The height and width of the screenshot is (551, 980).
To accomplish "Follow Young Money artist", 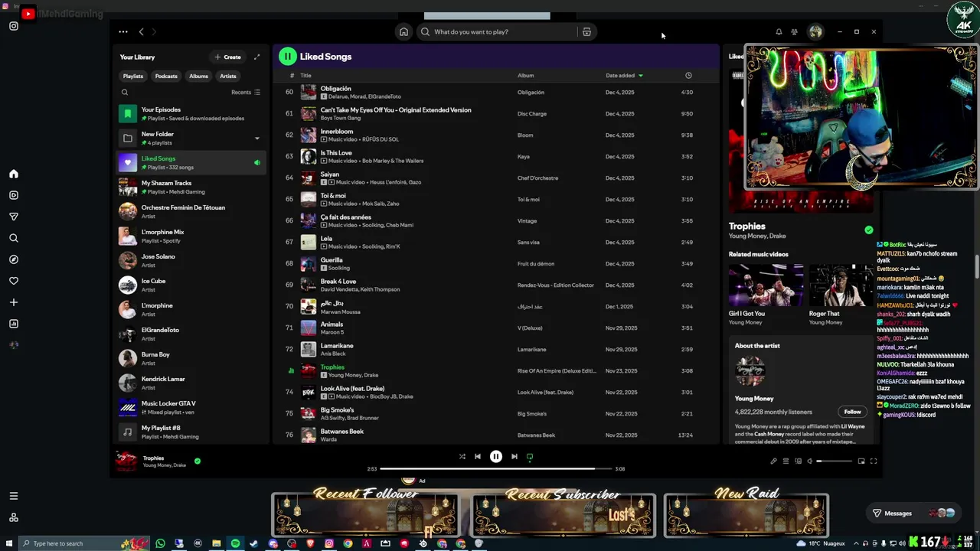I will 852,412.
